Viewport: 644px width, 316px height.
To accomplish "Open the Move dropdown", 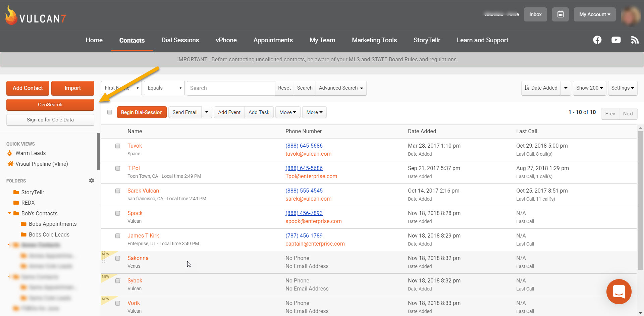I will [287, 112].
